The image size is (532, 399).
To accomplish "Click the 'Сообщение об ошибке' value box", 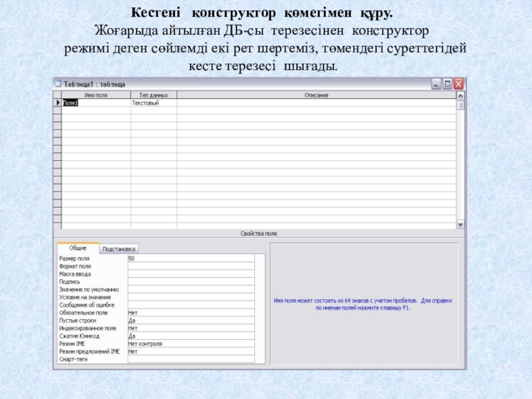I will 191,305.
